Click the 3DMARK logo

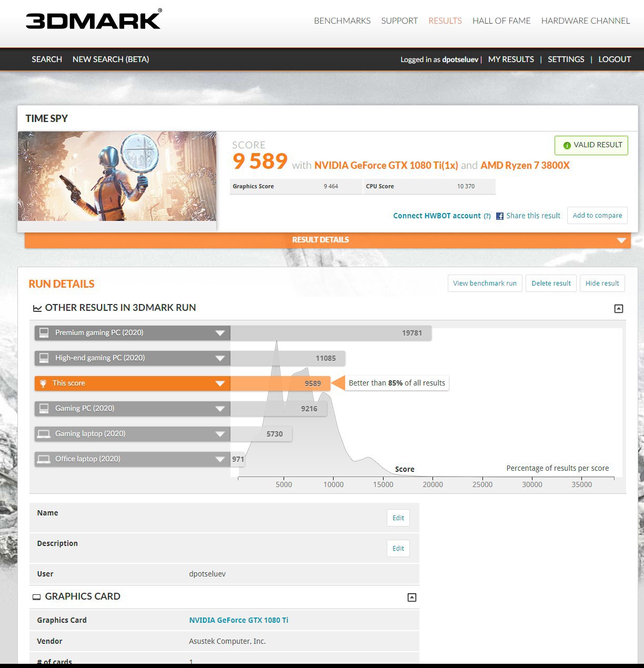pos(94,19)
